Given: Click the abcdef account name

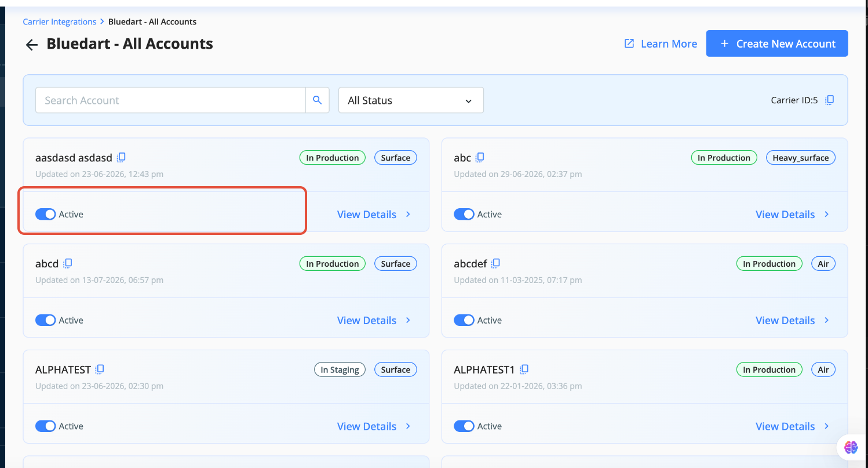Looking at the screenshot, I should tap(471, 264).
